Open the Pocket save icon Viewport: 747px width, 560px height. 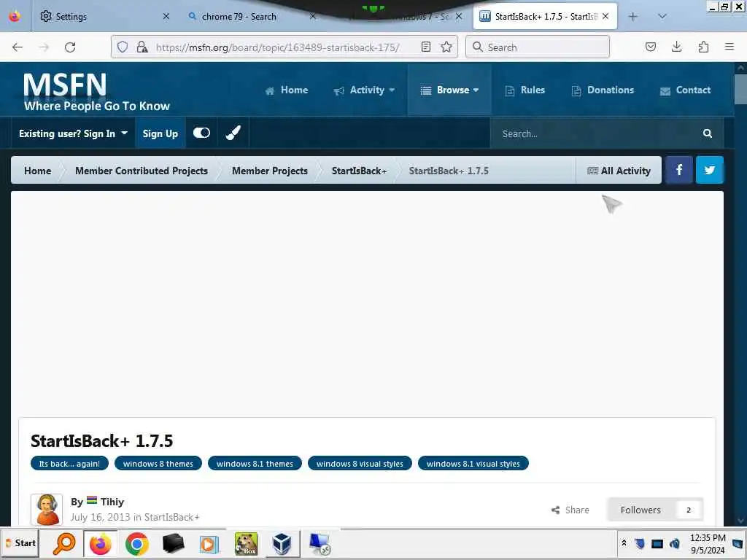650,47
